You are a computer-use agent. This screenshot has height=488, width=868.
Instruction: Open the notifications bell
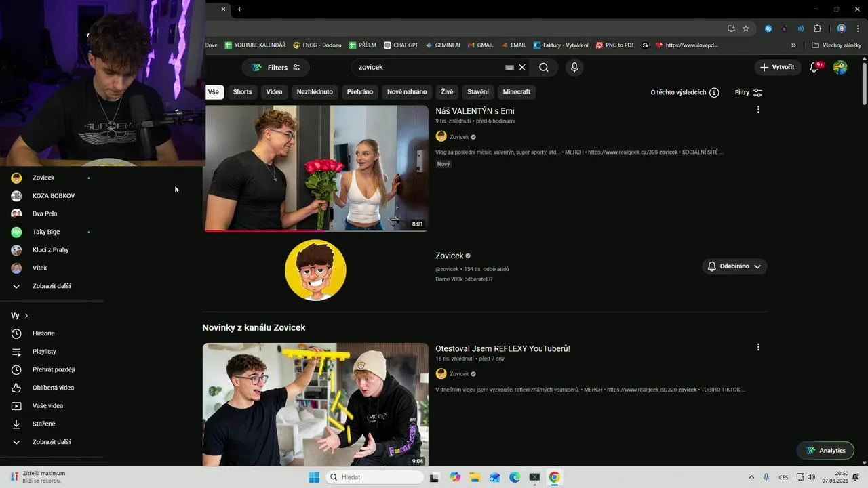815,68
